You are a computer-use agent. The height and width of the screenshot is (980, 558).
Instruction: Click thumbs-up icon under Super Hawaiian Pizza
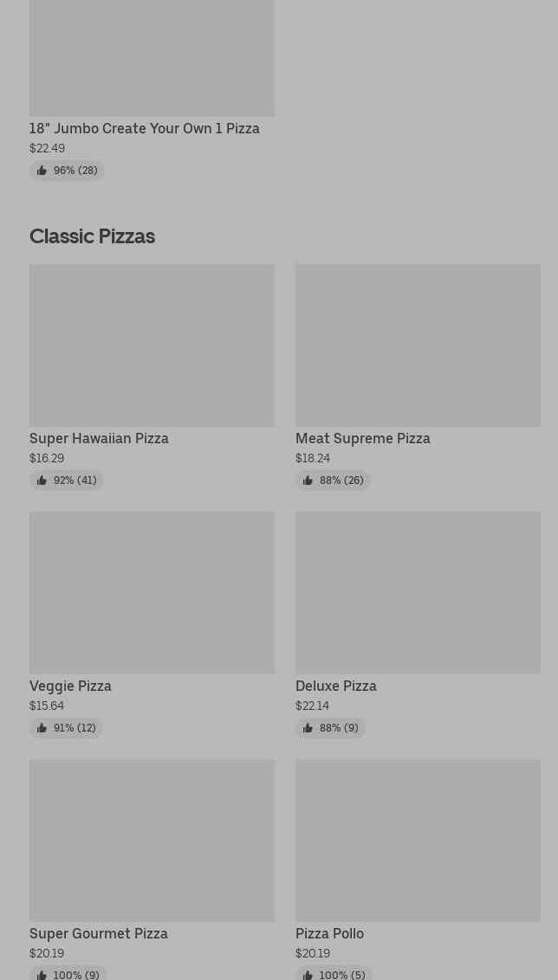click(42, 480)
